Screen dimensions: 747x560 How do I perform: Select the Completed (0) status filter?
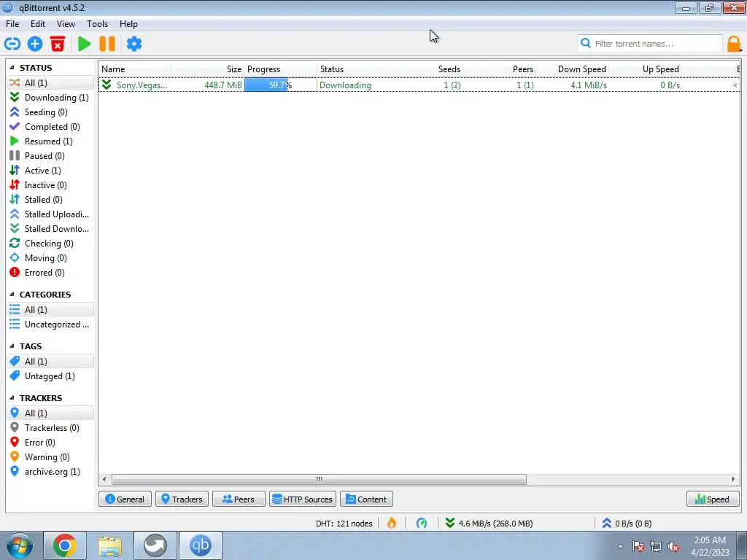point(50,127)
